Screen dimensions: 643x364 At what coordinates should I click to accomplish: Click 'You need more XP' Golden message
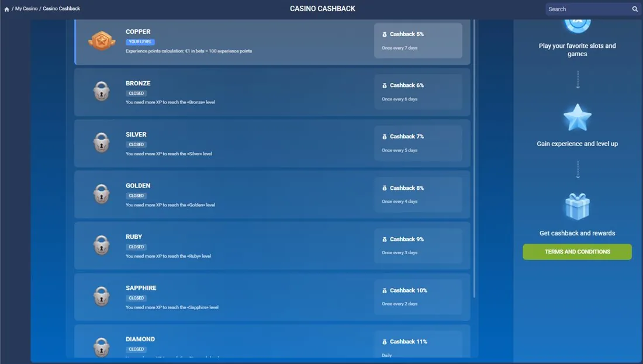170,205
